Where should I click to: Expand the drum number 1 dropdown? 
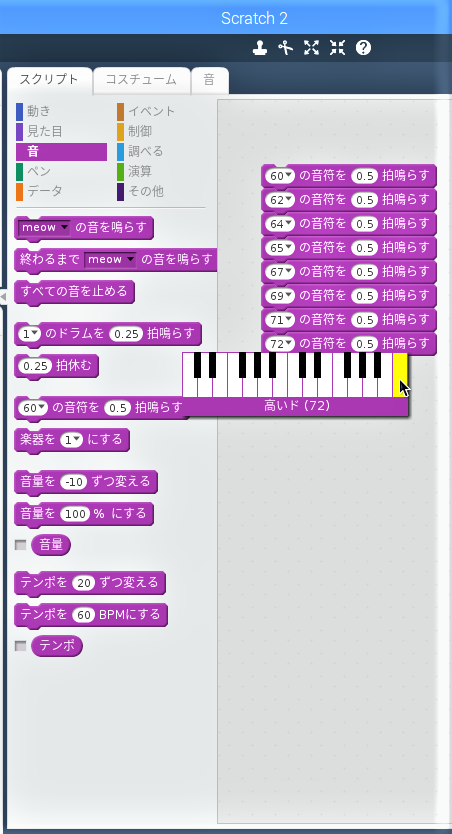[x=29, y=334]
